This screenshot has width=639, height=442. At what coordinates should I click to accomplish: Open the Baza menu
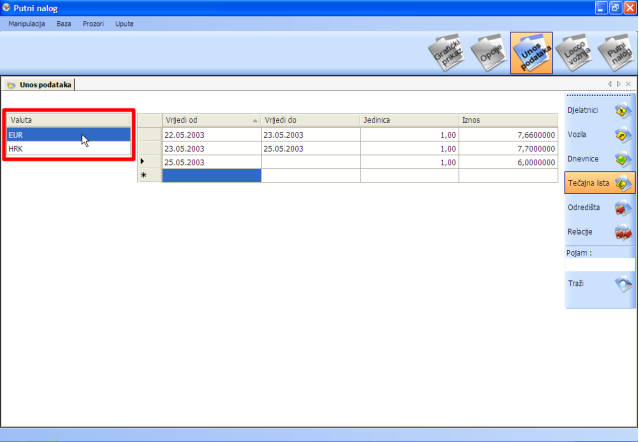coord(64,24)
